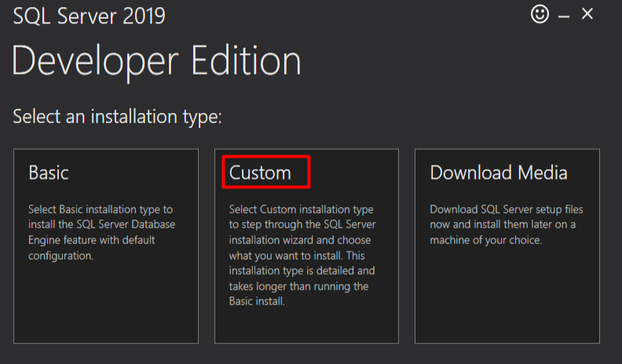Click 'machine of your choice' text
Screen dimensions: 622x364
(485, 240)
